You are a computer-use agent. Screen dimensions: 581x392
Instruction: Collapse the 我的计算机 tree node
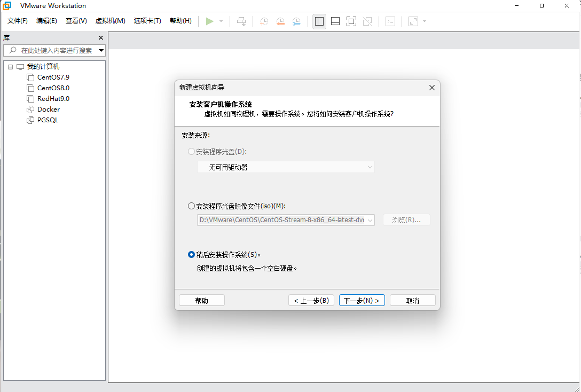tap(10, 67)
